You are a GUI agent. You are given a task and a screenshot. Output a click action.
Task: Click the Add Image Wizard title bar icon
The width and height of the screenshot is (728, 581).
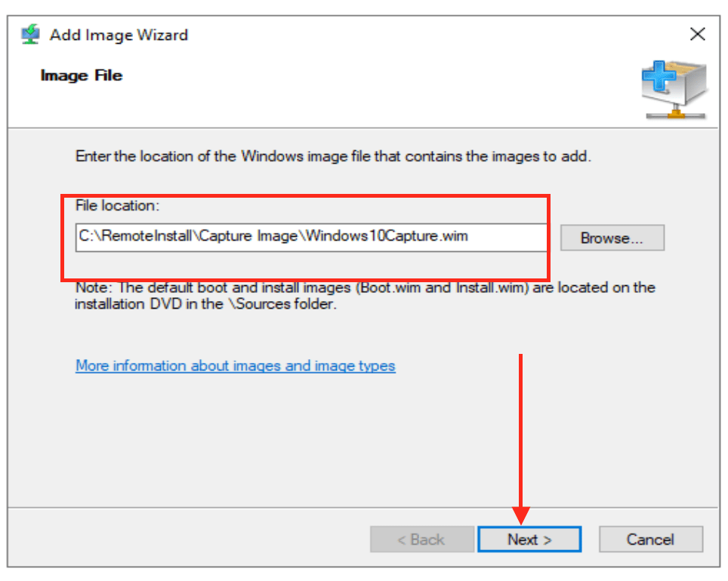[x=30, y=35]
